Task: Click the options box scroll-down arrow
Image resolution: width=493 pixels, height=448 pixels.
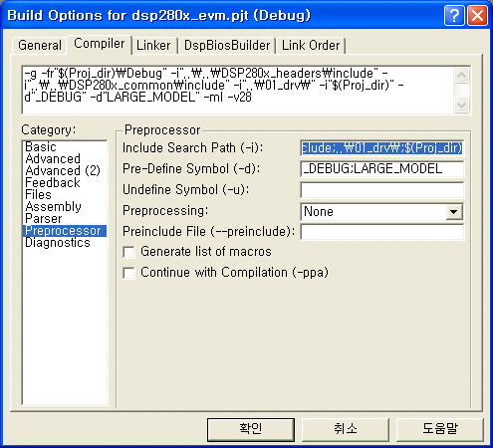Action: tap(461, 105)
